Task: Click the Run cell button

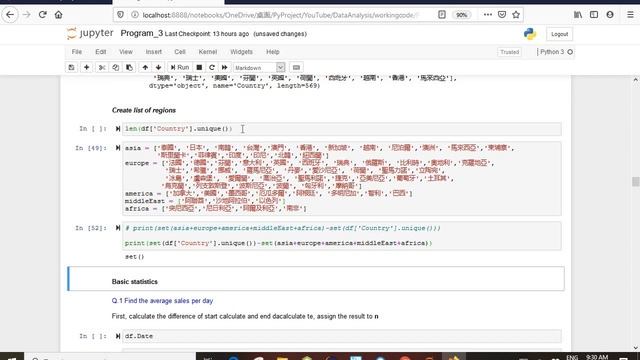Action: (x=180, y=67)
